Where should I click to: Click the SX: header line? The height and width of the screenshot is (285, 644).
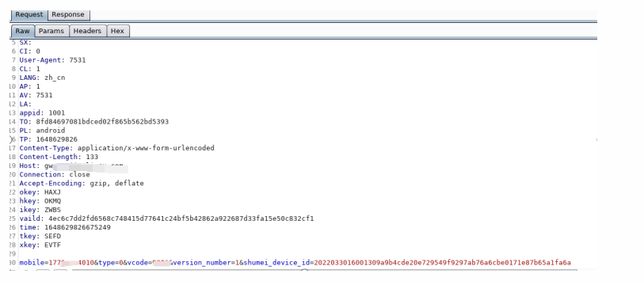point(25,42)
